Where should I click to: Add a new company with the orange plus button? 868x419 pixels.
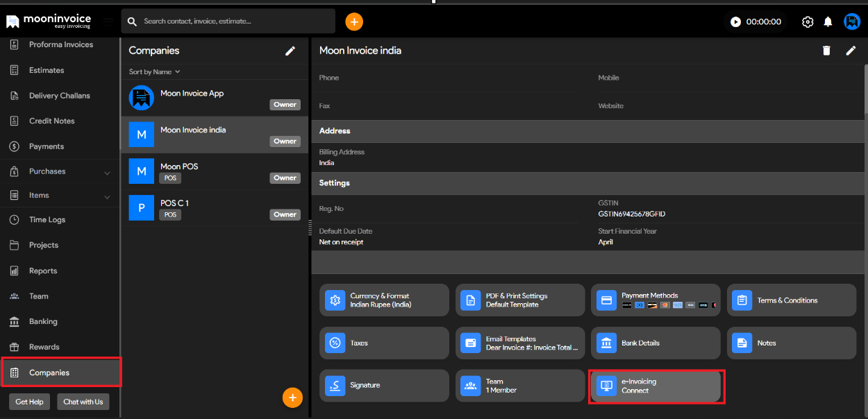tap(292, 397)
